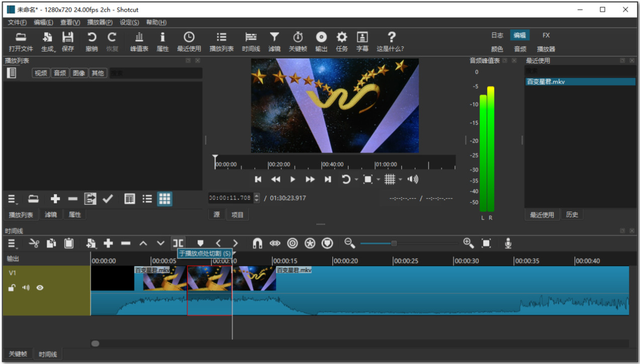The width and height of the screenshot is (640, 364).
Task: Click the playlist remove (minus) icon
Action: click(73, 199)
